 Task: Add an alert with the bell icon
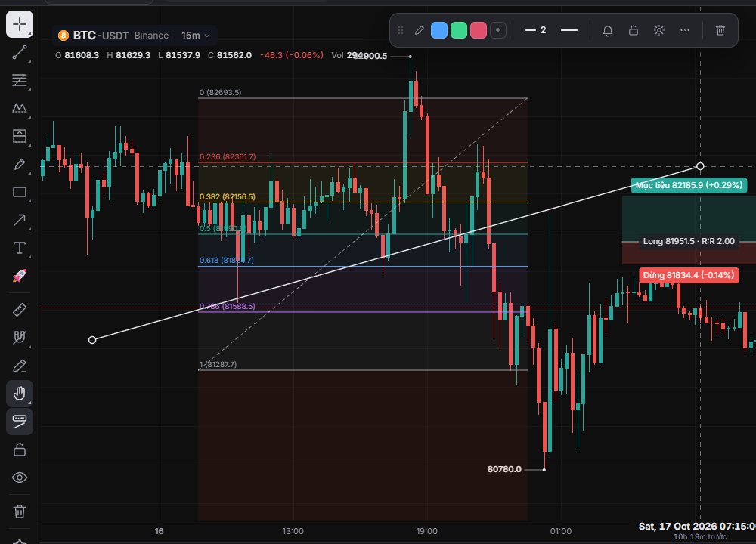coord(608,30)
